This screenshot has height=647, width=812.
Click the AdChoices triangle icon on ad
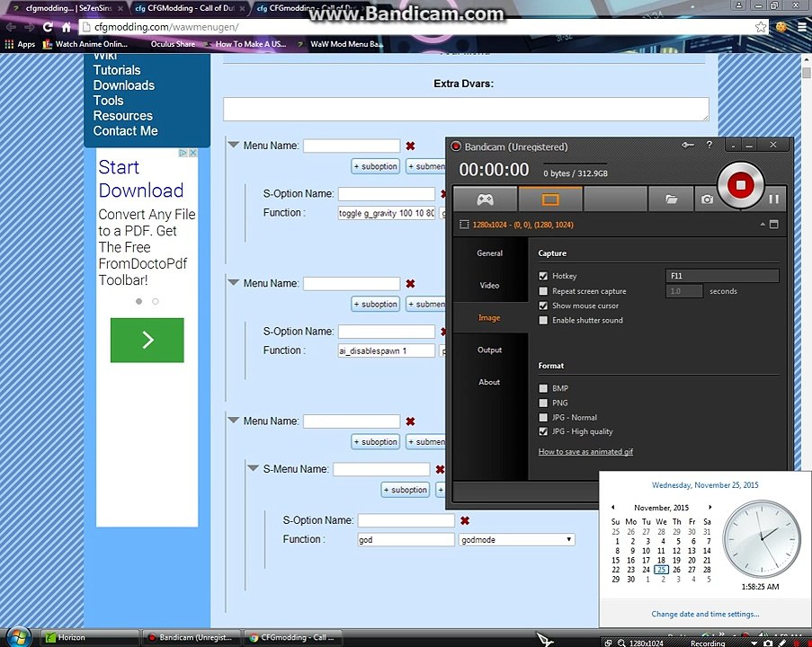pyautogui.click(x=183, y=153)
